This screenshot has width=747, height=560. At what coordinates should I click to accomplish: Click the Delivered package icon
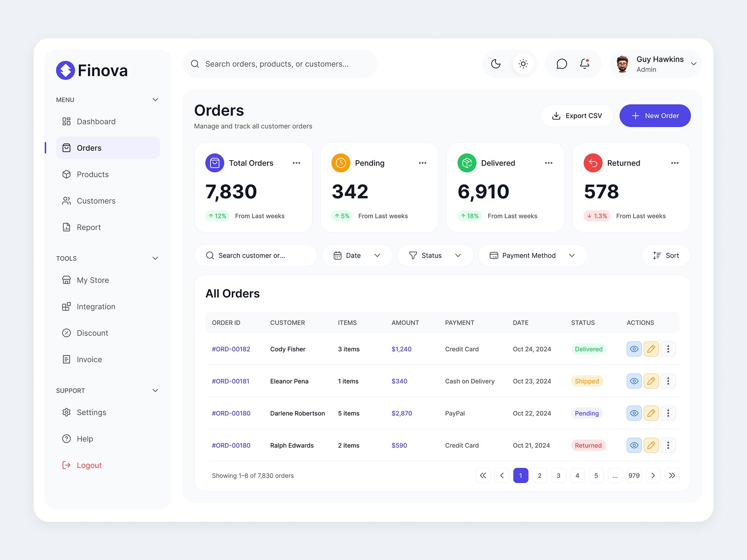click(467, 163)
